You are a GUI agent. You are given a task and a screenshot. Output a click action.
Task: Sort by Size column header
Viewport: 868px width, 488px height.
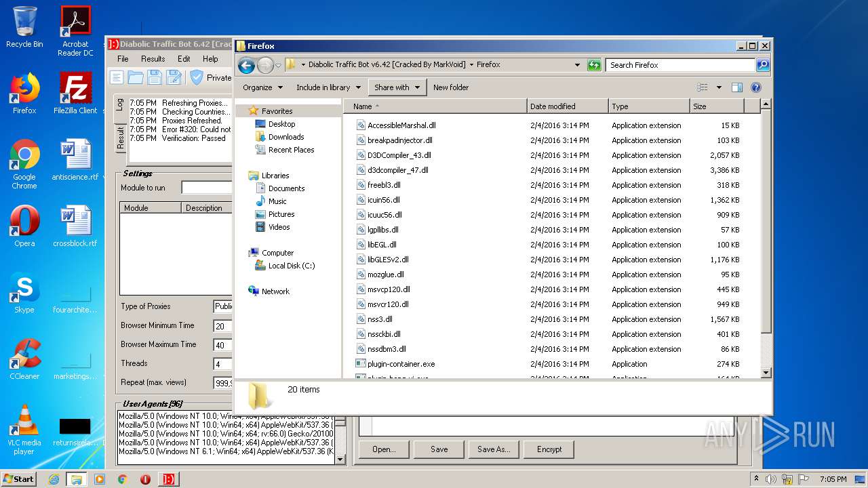pyautogui.click(x=717, y=106)
